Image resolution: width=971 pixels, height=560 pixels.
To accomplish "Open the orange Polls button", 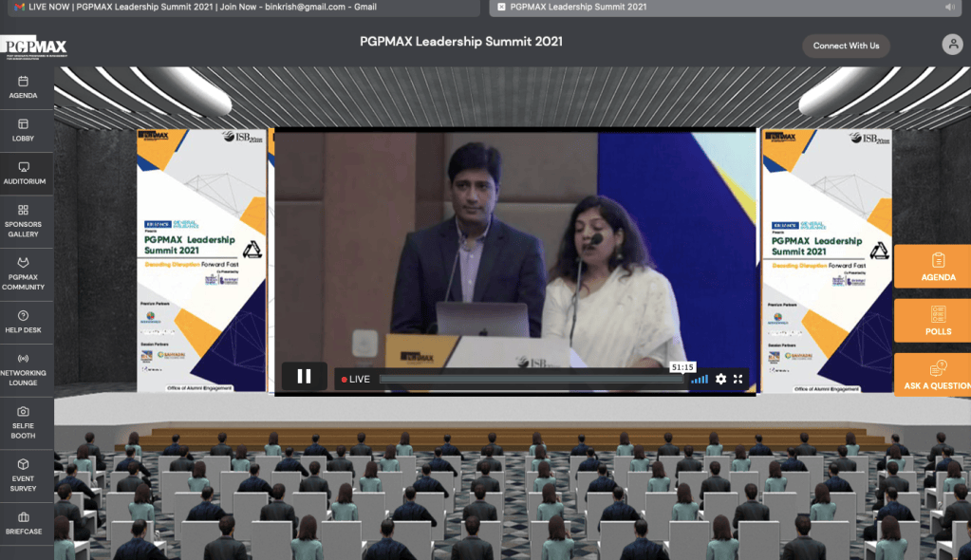I will tap(933, 320).
